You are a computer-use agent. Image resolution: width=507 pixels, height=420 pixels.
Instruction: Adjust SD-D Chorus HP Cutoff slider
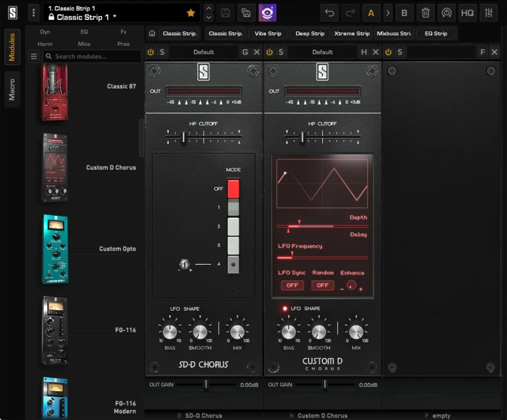(x=184, y=137)
